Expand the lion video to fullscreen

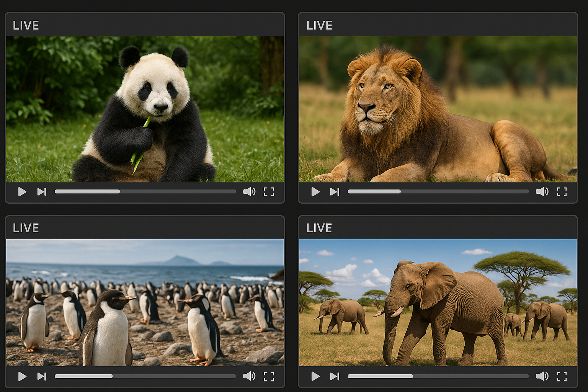562,192
